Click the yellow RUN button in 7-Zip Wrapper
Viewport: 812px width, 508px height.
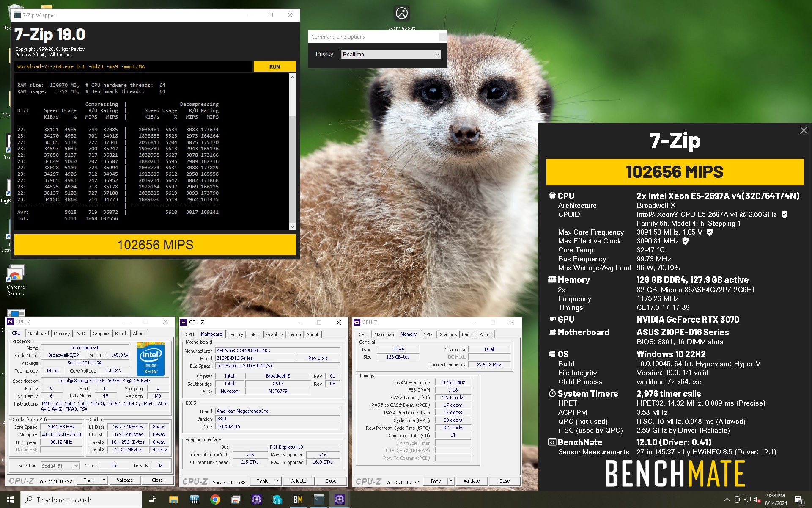[274, 66]
